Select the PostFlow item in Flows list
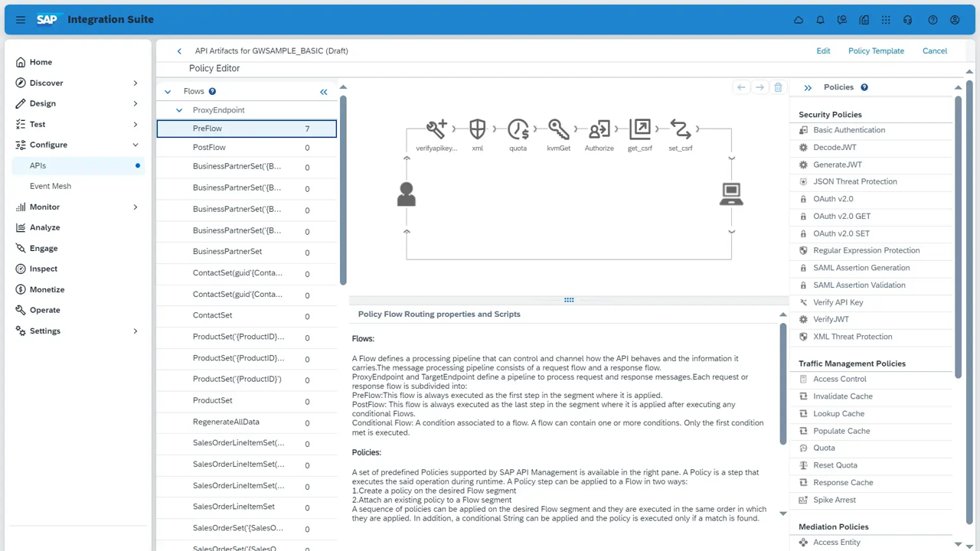Screen dimensions: 980x551 [209, 147]
